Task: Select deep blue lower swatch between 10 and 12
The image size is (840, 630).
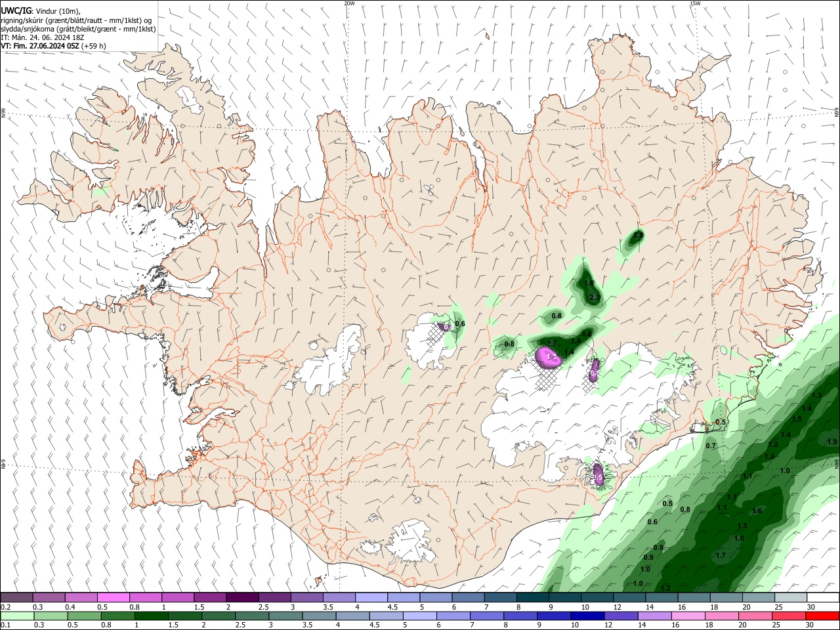Action: [x=588, y=616]
